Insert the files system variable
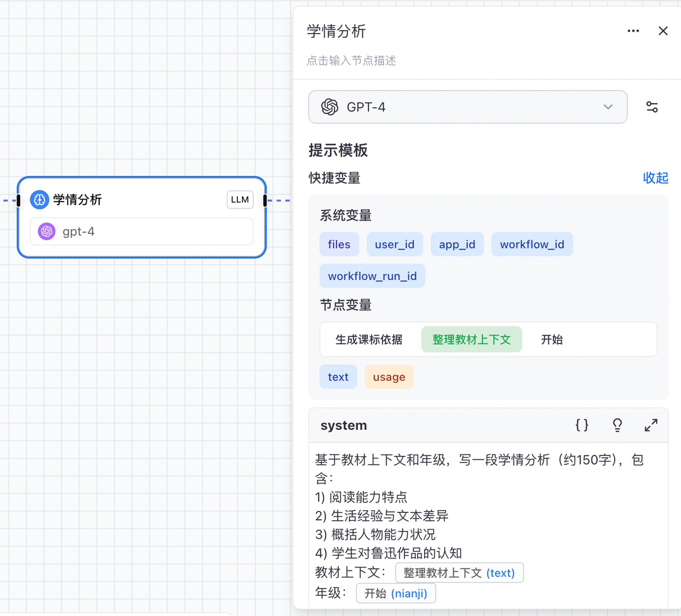This screenshot has height=616, width=681. (x=339, y=244)
